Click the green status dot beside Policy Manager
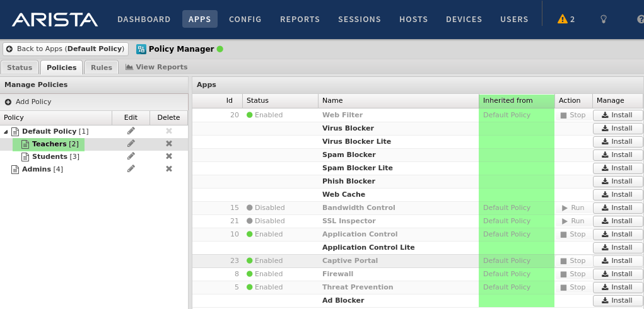Screen dimensions: 644x309 coord(220,49)
